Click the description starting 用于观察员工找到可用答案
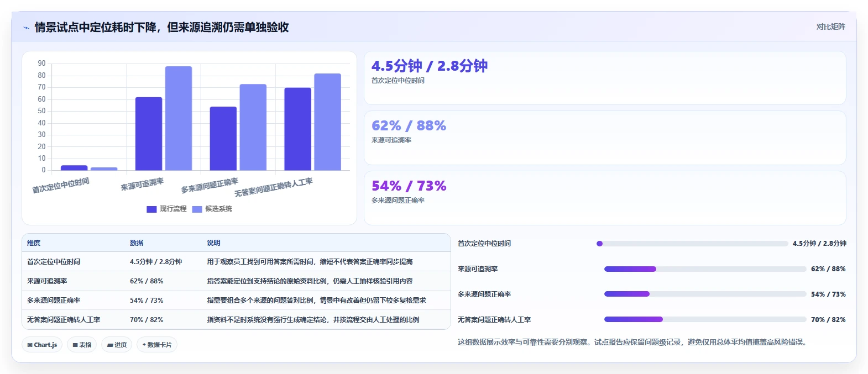Image resolution: width=868 pixels, height=374 pixels. (x=310, y=262)
